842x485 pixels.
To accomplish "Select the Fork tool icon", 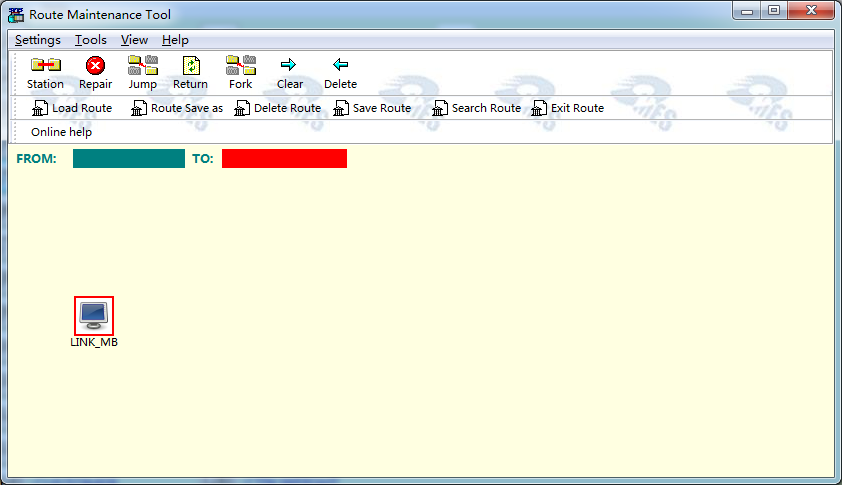I will click(240, 67).
